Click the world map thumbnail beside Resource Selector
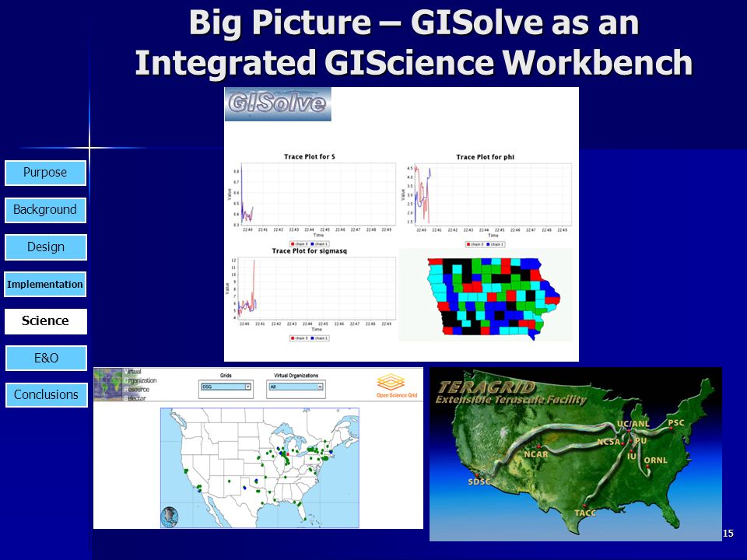747x560 pixels. point(109,384)
